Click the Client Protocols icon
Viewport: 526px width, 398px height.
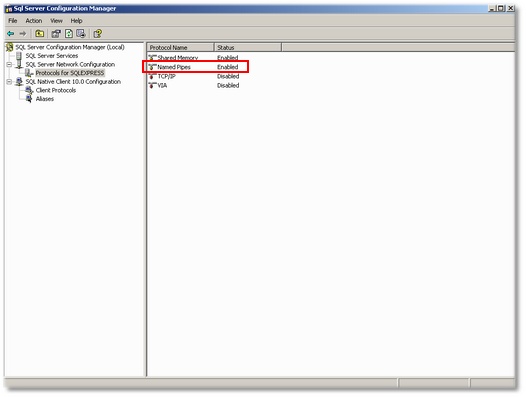(29, 90)
